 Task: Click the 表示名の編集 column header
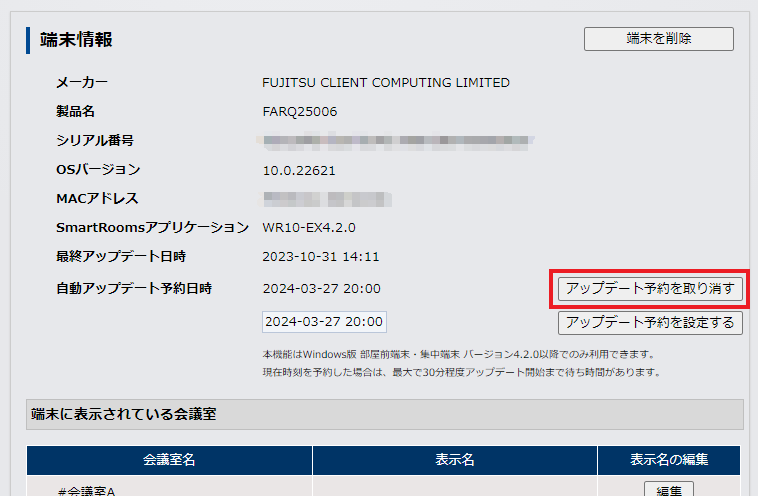(x=668, y=460)
